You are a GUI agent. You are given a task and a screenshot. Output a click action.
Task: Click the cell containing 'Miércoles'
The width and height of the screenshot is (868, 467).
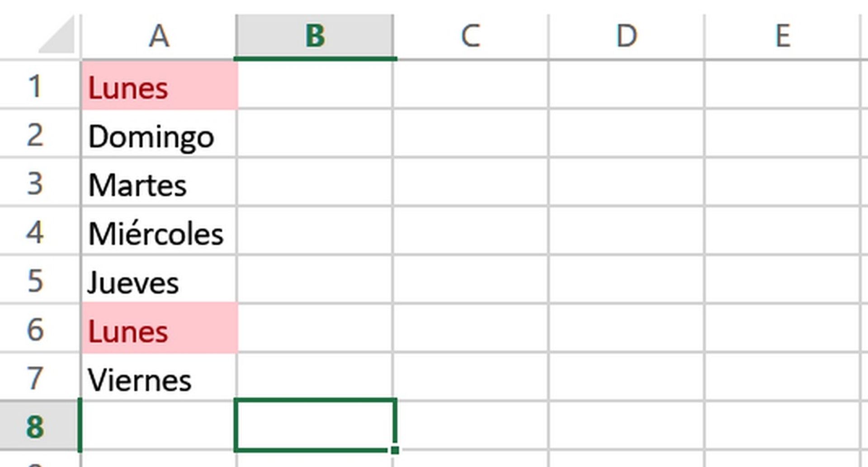158,234
